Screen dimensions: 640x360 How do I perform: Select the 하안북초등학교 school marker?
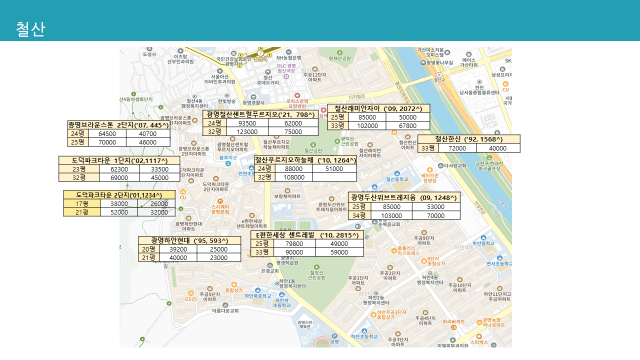(282, 295)
